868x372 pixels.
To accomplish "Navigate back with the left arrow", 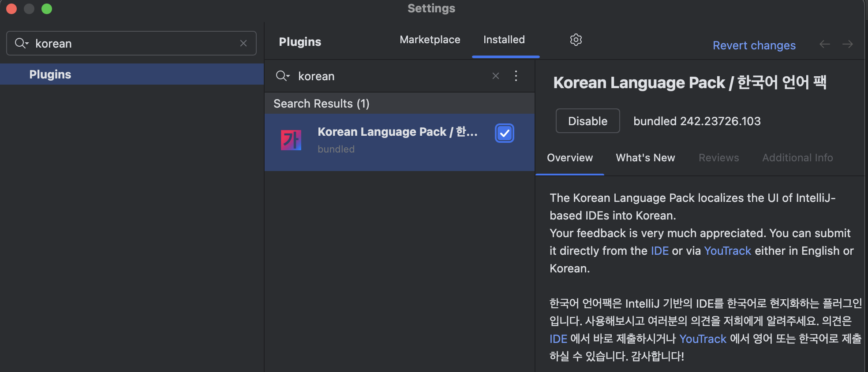I will click(825, 44).
